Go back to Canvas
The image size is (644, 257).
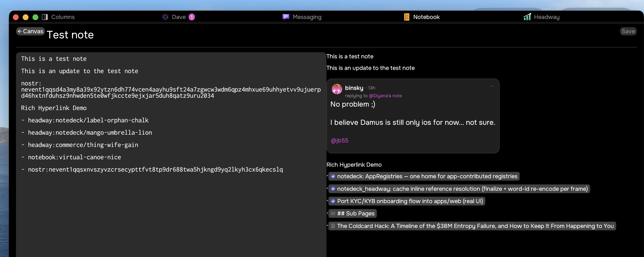[31, 31]
